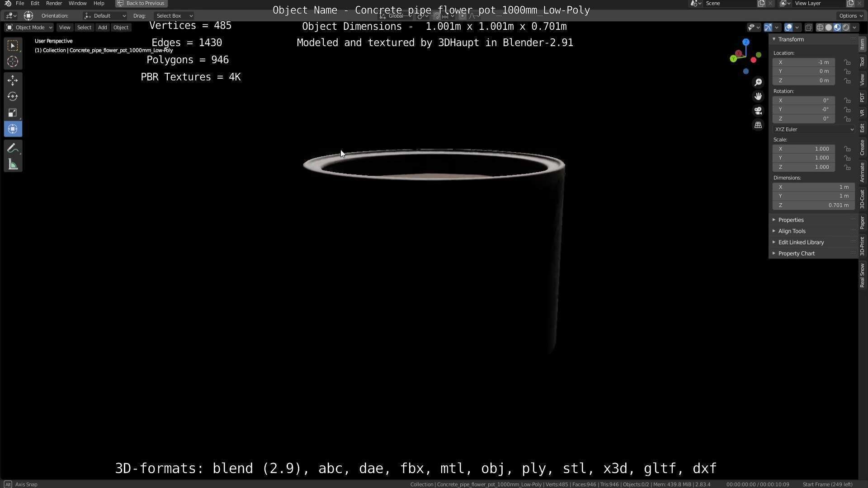This screenshot has height=488, width=868.
Task: Click the Back to Previous button
Action: click(141, 3)
